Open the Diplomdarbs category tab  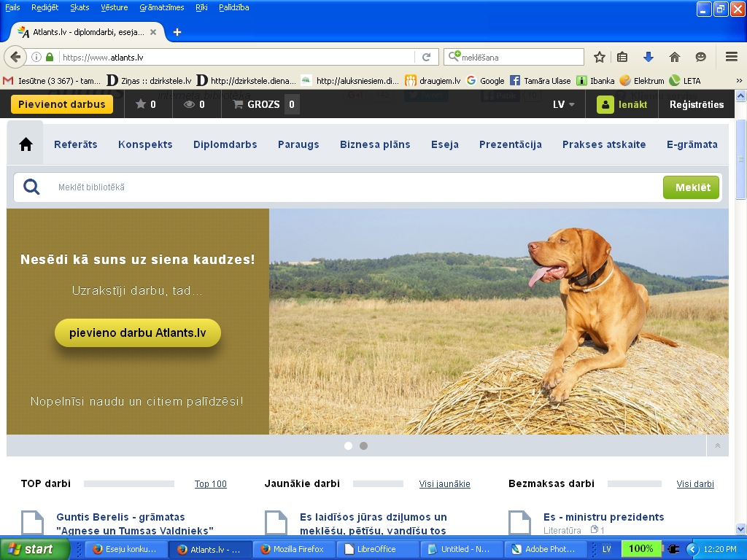tap(225, 144)
